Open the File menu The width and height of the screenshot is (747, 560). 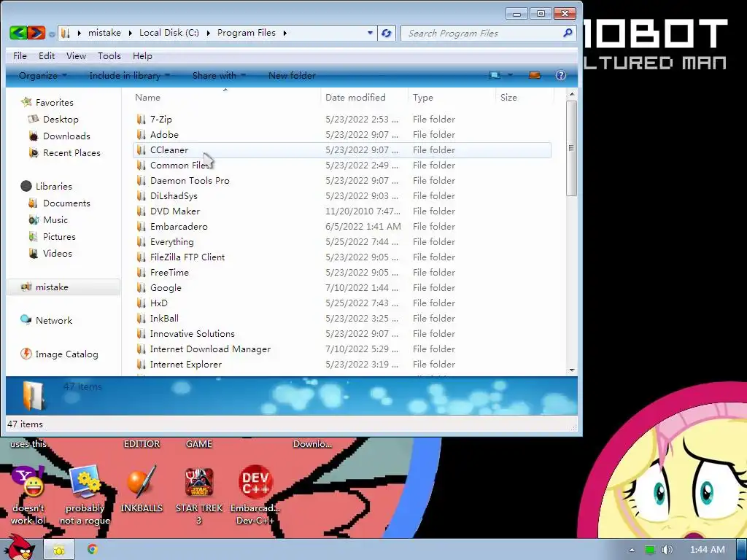click(20, 56)
